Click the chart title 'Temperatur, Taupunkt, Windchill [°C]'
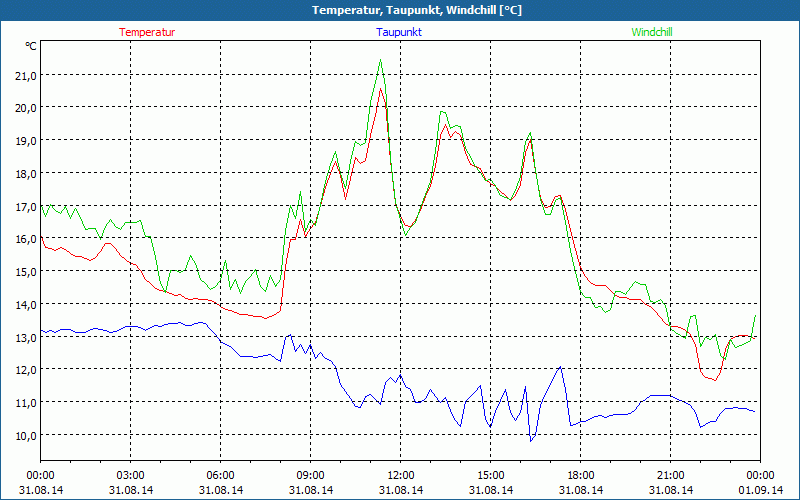Viewport: 800px width, 500px height. (417, 10)
